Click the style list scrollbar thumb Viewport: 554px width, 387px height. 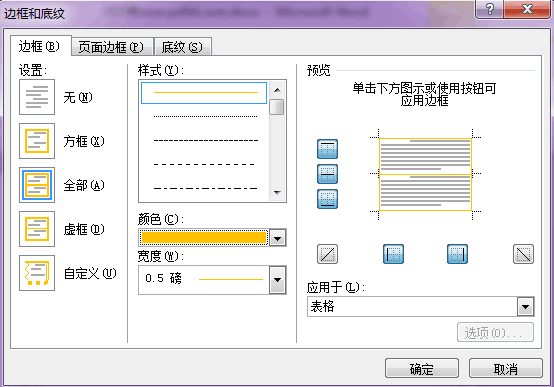277,107
